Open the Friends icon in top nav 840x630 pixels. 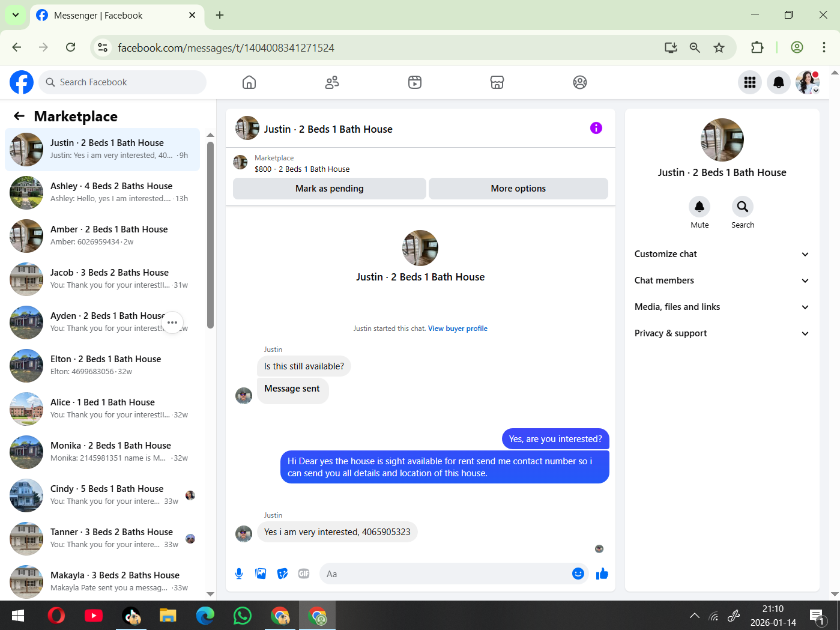[x=332, y=82]
